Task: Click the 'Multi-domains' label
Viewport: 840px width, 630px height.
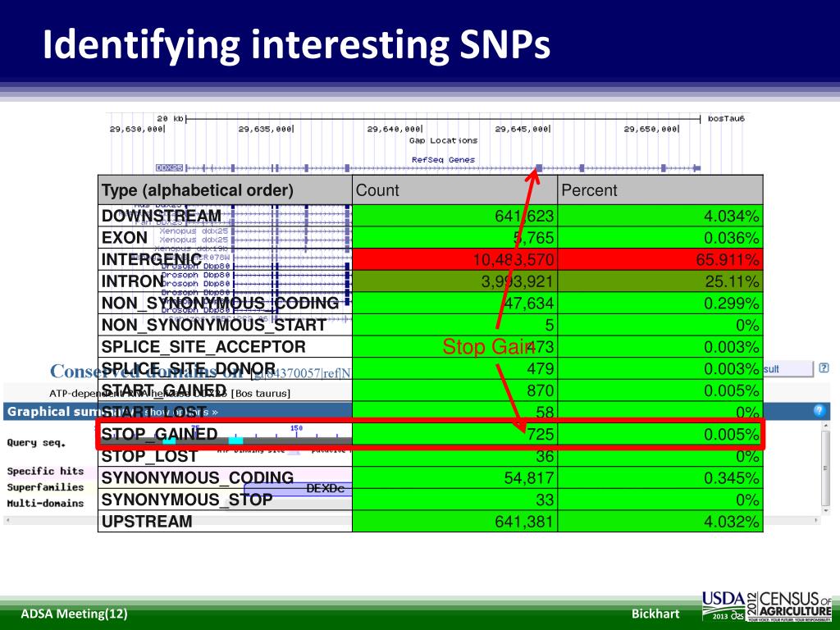Action: point(46,503)
